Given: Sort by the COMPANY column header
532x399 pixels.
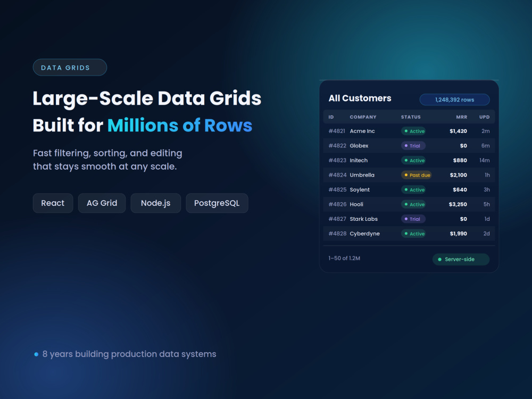Looking at the screenshot, I should 363,117.
